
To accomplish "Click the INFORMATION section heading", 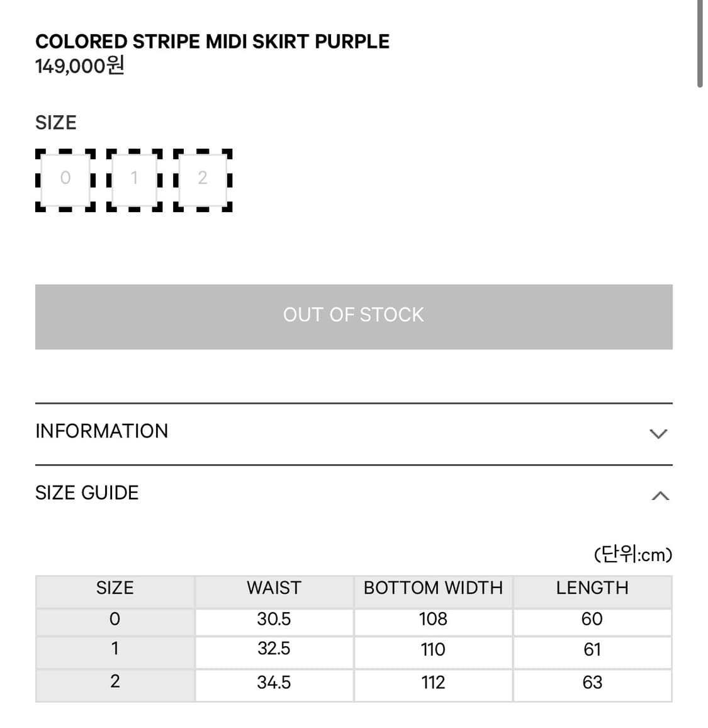I will pos(101,431).
